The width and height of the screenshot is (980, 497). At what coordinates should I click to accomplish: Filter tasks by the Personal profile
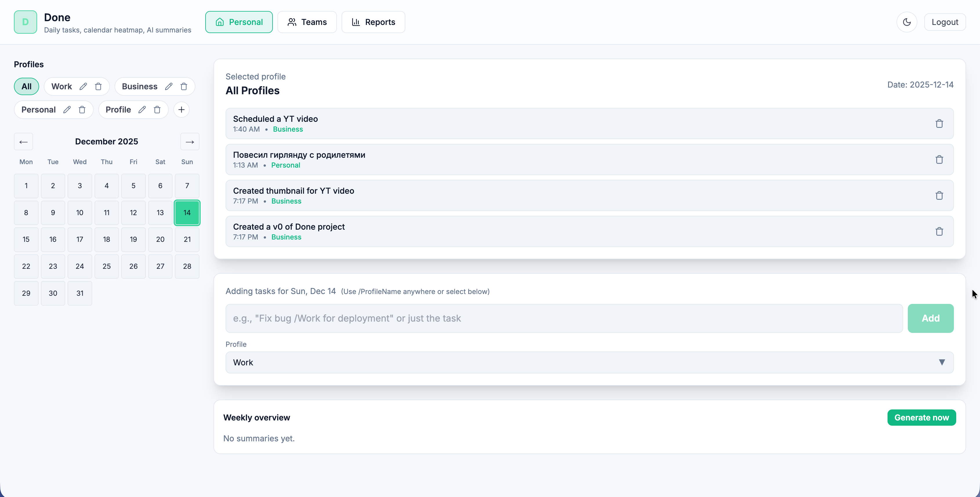click(39, 110)
